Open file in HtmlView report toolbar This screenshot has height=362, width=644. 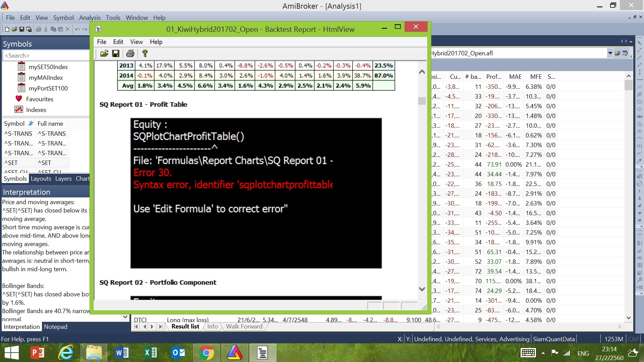(x=104, y=54)
